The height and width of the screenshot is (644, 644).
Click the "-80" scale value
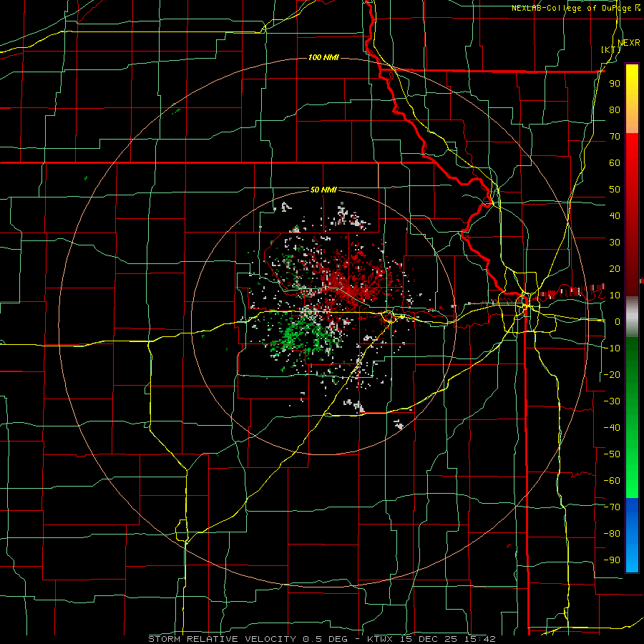pos(612,534)
